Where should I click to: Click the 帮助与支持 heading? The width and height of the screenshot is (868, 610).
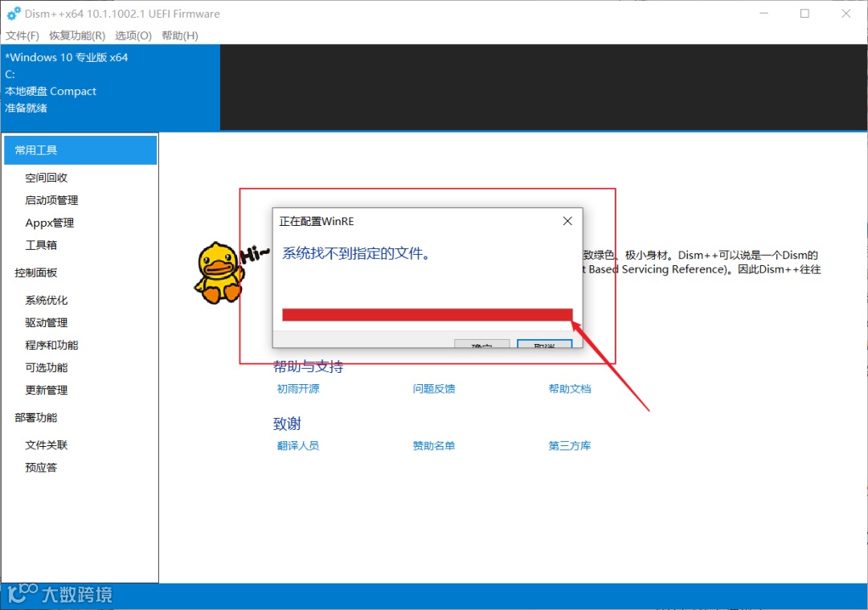(309, 366)
